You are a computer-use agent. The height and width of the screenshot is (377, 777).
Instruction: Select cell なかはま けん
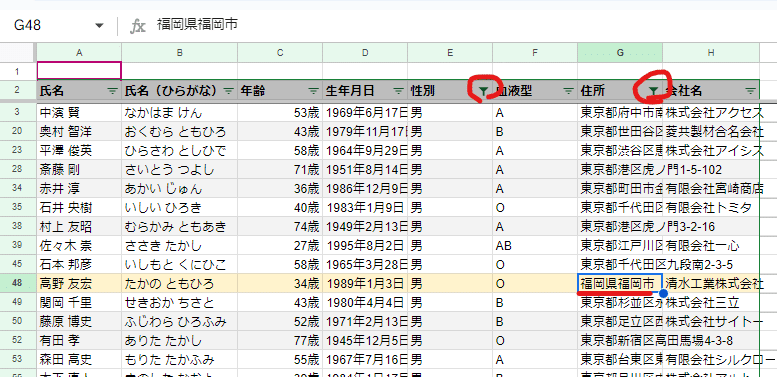pos(179,112)
